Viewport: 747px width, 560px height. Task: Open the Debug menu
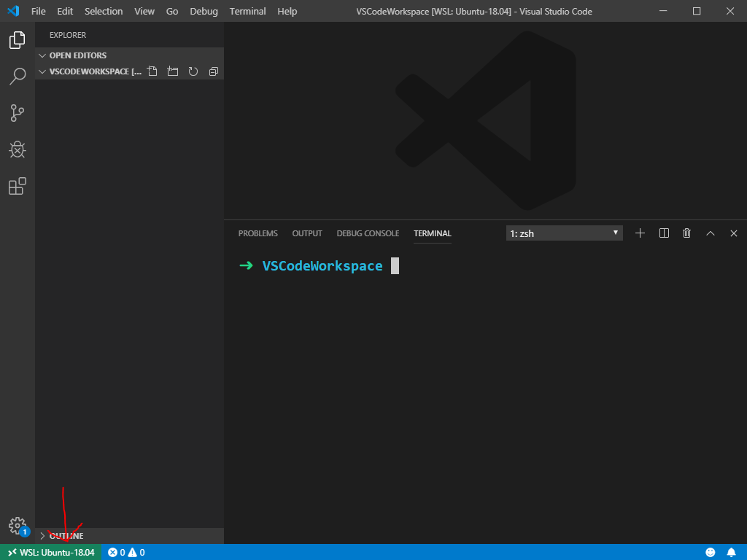pyautogui.click(x=204, y=11)
